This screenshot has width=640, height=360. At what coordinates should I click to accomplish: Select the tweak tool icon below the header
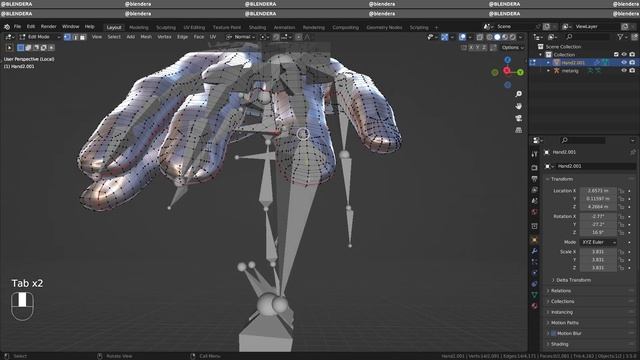(9, 48)
